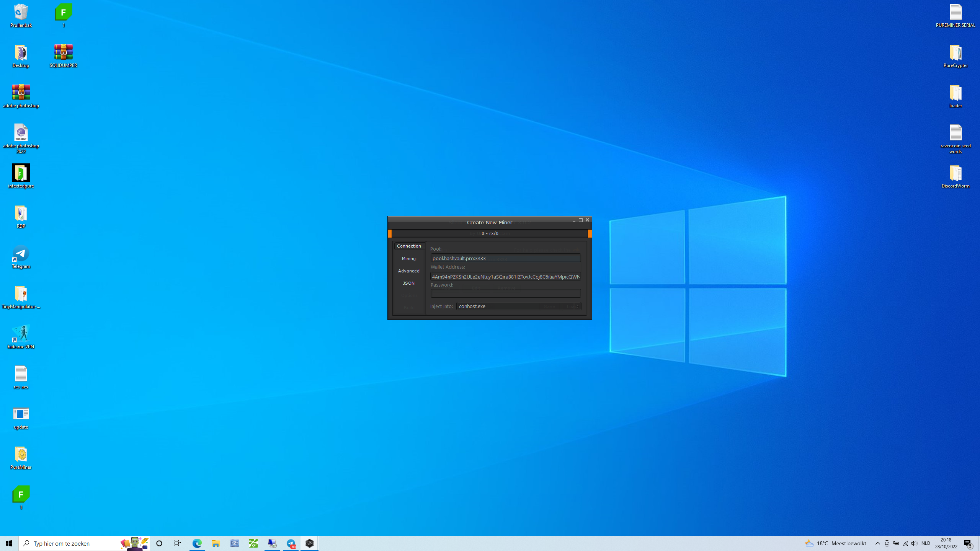Switch to the Mining tab

(408, 259)
